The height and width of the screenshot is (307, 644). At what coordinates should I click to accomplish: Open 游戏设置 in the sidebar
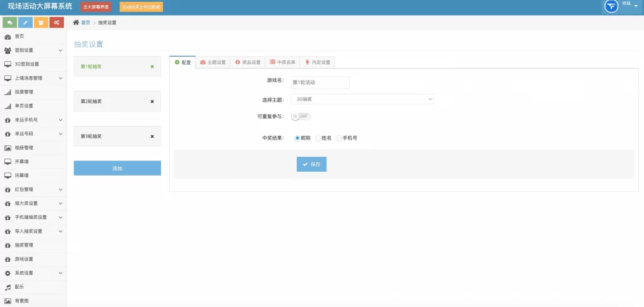(x=33, y=259)
